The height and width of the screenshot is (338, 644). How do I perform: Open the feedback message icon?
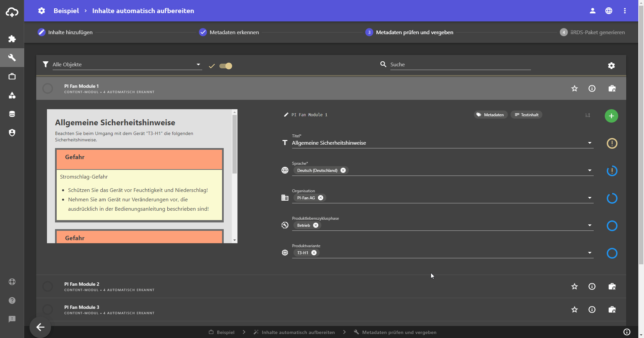(12, 319)
